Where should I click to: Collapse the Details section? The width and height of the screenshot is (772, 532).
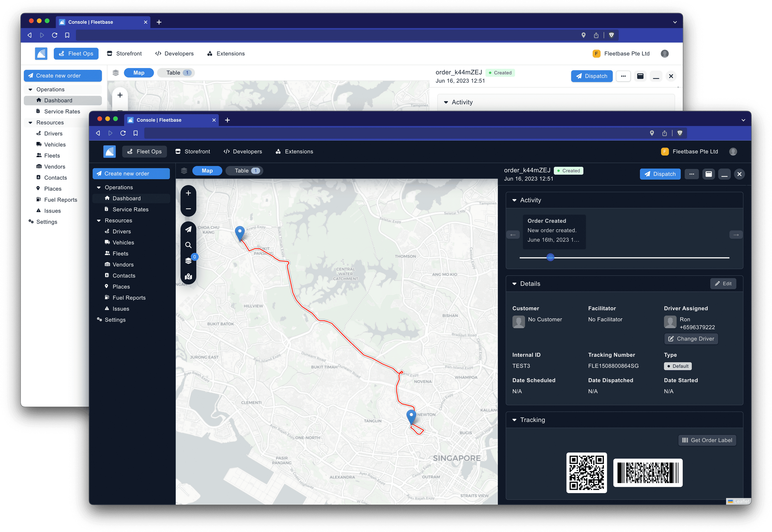point(514,283)
